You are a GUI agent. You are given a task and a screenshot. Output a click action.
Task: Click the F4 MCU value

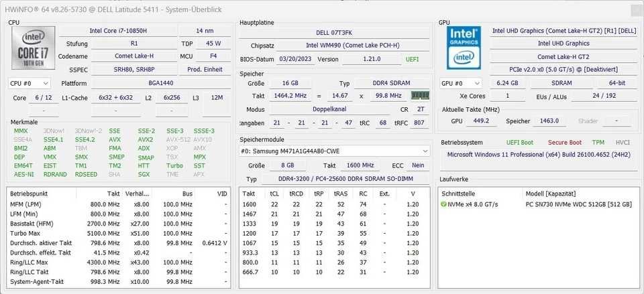[213, 56]
